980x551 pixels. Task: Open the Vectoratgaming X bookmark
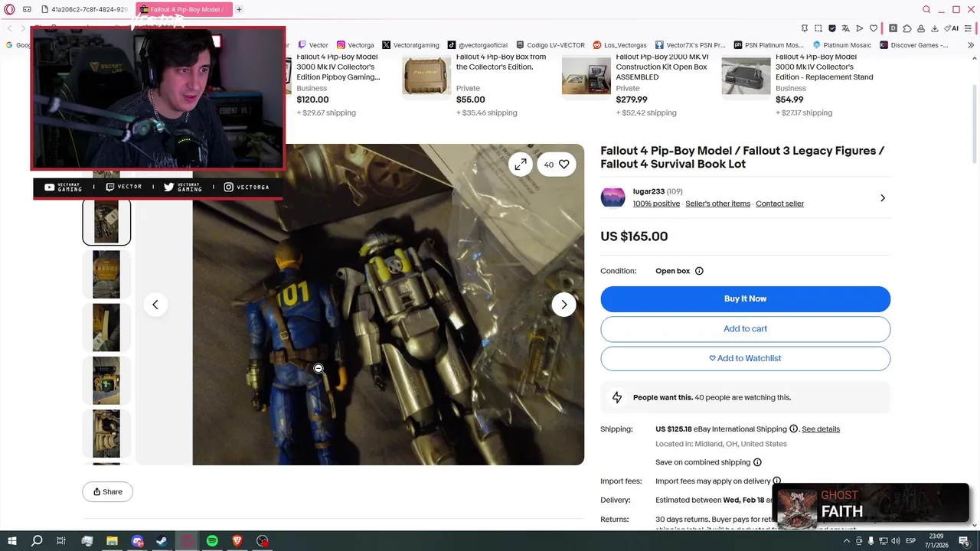412,45
